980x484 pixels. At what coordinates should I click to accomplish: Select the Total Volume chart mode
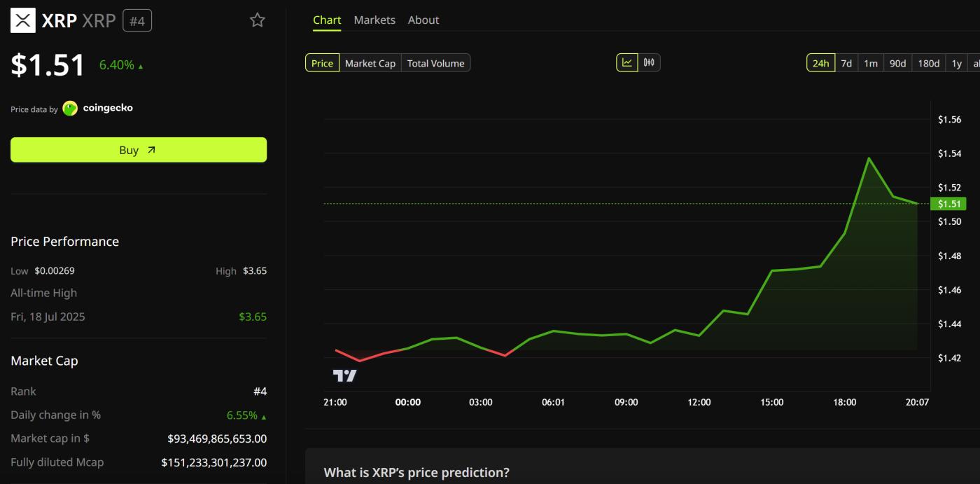tap(436, 63)
